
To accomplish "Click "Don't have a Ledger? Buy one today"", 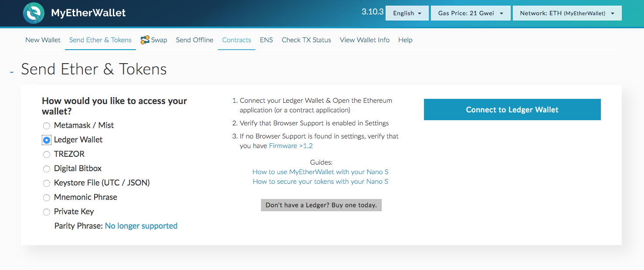I will point(321,205).
